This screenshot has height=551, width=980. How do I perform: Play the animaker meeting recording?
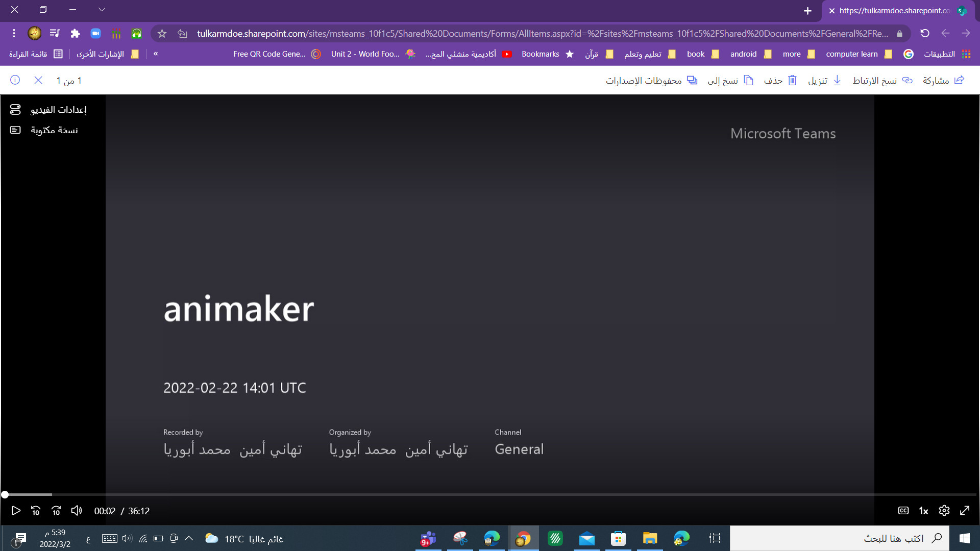(16, 511)
